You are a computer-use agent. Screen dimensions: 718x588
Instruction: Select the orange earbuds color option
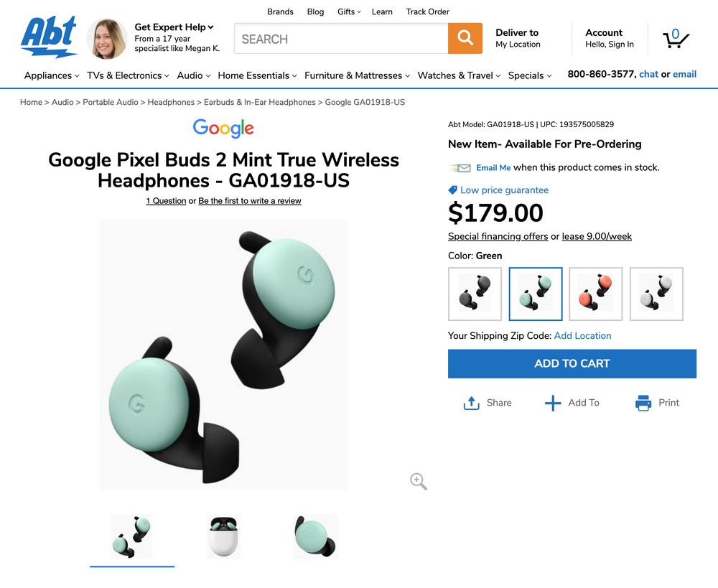coord(596,294)
